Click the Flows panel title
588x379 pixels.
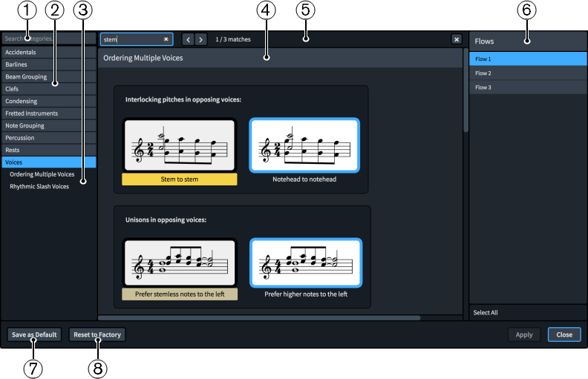coord(484,42)
